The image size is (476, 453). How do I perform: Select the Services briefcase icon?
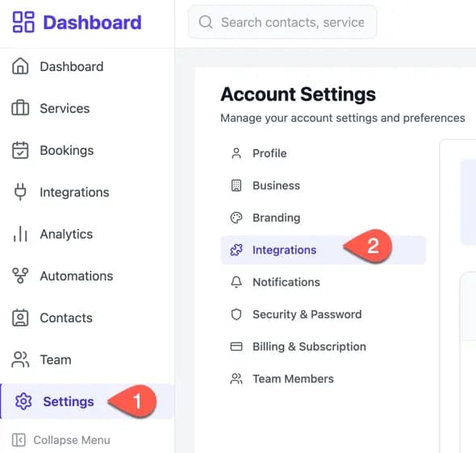(20, 108)
